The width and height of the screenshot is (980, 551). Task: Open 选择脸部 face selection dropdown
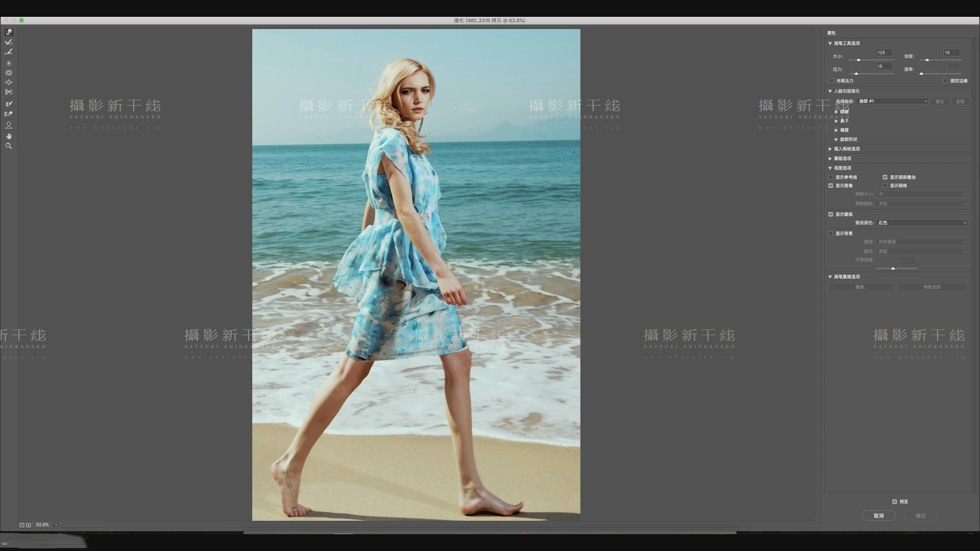click(x=893, y=102)
